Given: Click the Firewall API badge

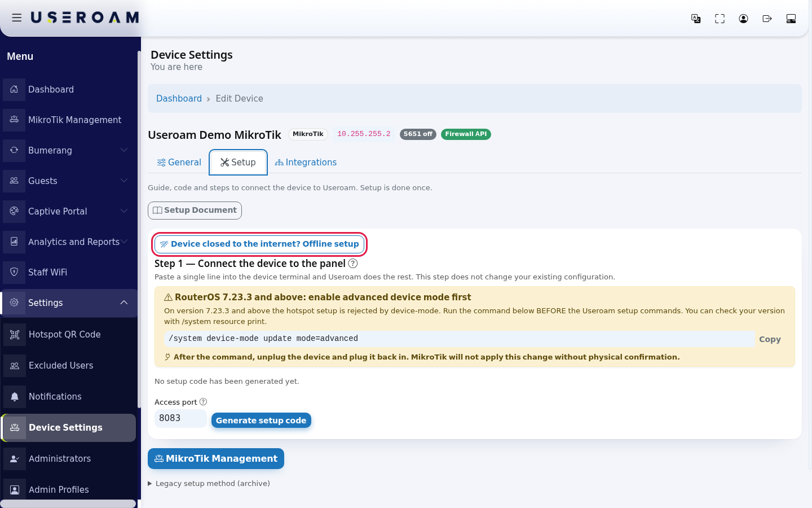Looking at the screenshot, I should click(466, 134).
